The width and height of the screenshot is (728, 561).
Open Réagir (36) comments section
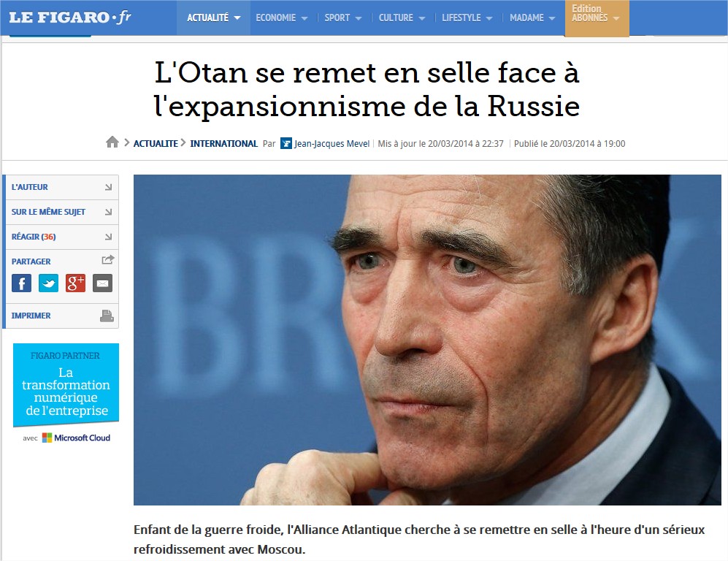point(62,237)
